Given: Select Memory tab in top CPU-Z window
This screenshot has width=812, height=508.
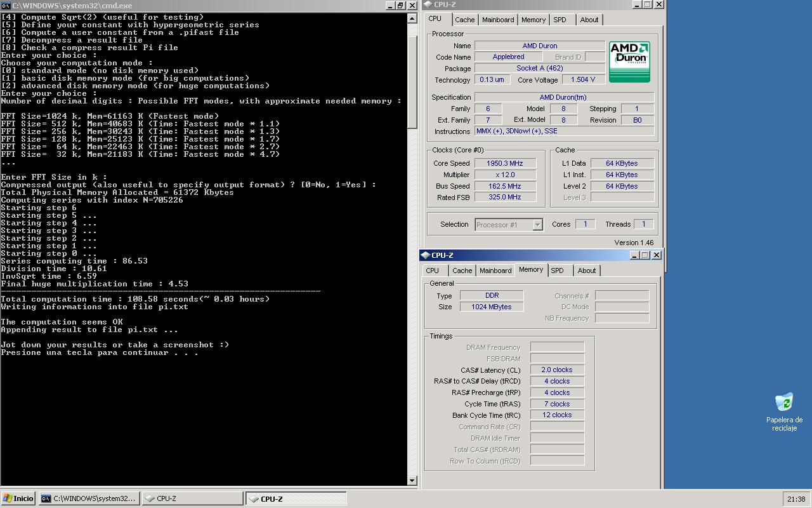Looking at the screenshot, I should coord(534,20).
